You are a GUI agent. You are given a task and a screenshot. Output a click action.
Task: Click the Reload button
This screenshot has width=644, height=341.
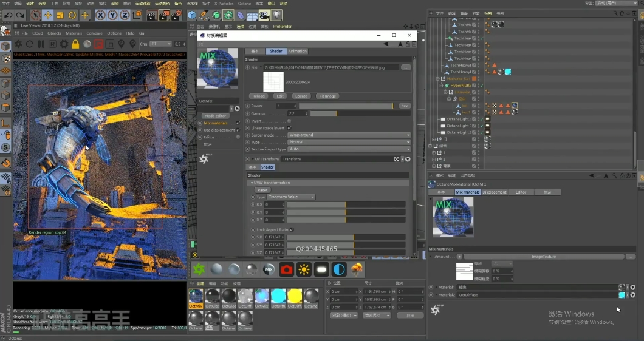[x=258, y=96]
